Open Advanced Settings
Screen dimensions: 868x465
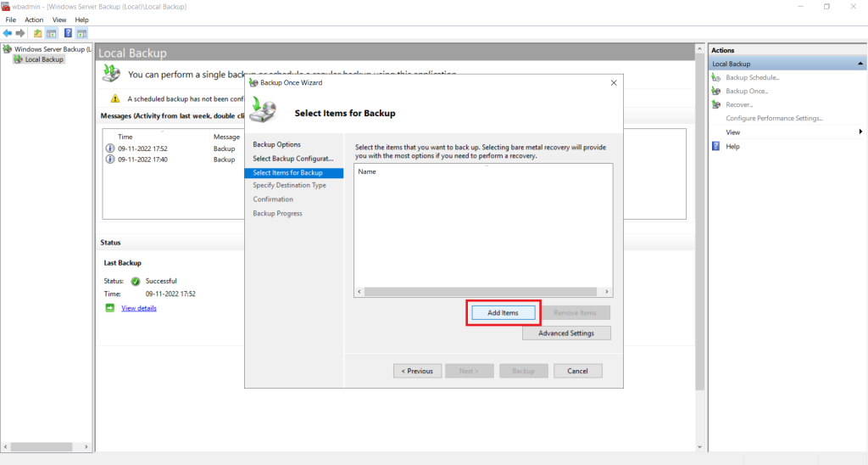click(x=566, y=333)
